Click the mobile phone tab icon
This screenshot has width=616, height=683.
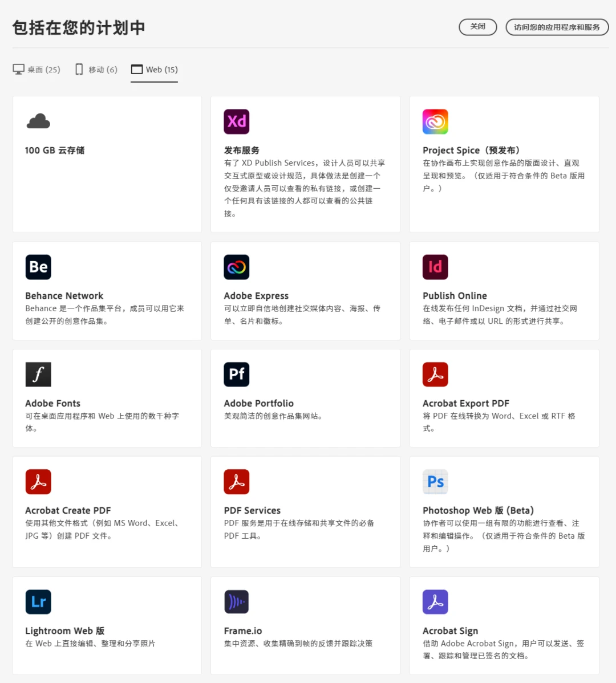coord(79,69)
